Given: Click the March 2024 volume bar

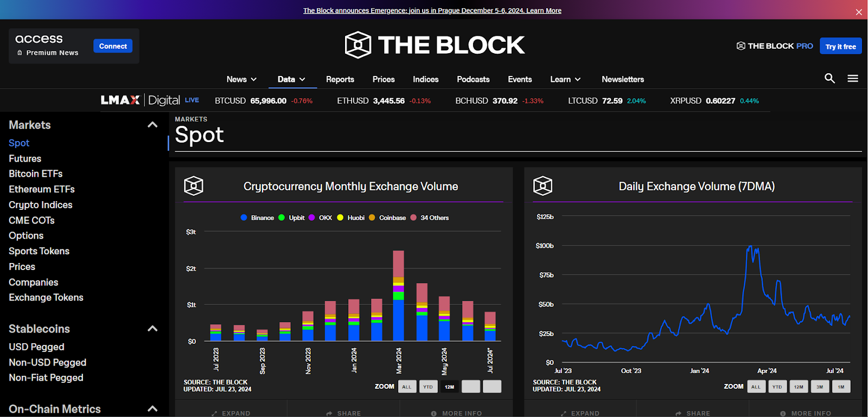Looking at the screenshot, I should pos(398,296).
